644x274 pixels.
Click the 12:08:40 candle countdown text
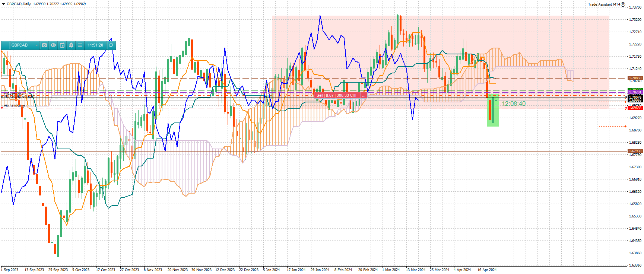point(514,104)
